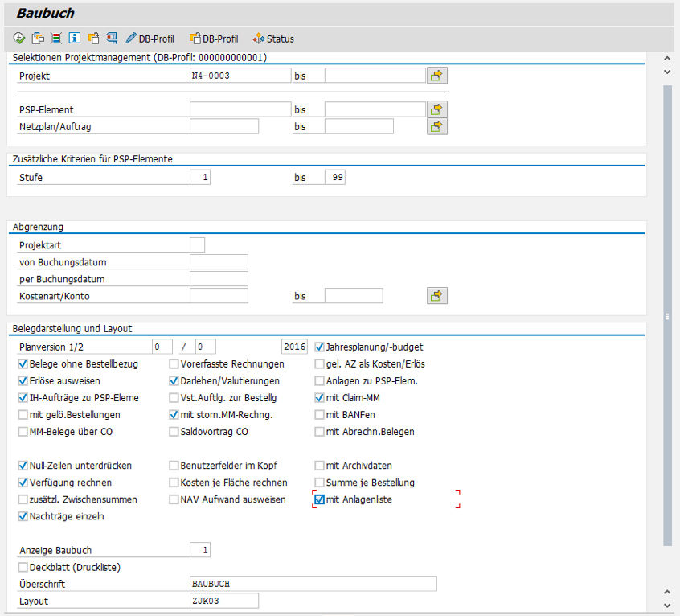Click the folder DB-Profil button
This screenshot has height=616, width=680.
213,39
